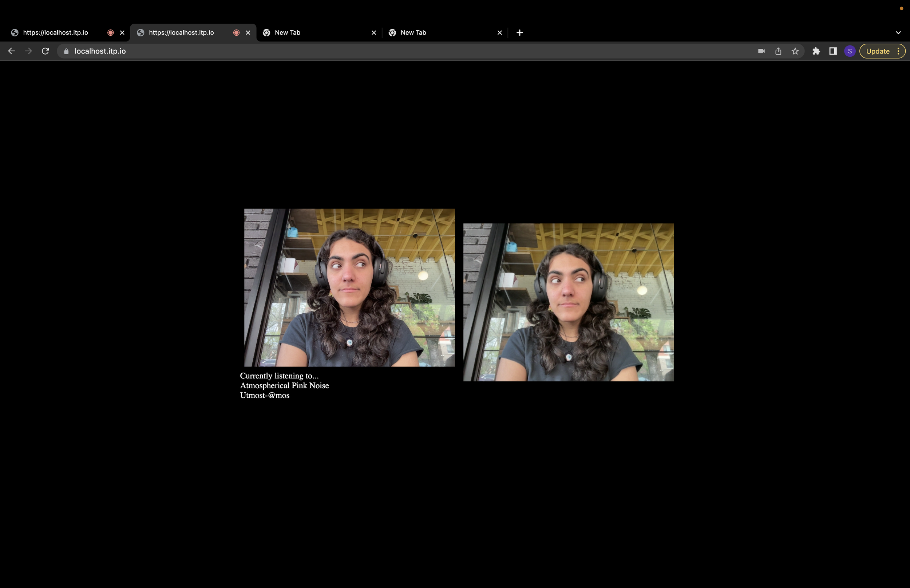The width and height of the screenshot is (910, 588).
Task: Click the left webcam video feed
Action: [349, 287]
